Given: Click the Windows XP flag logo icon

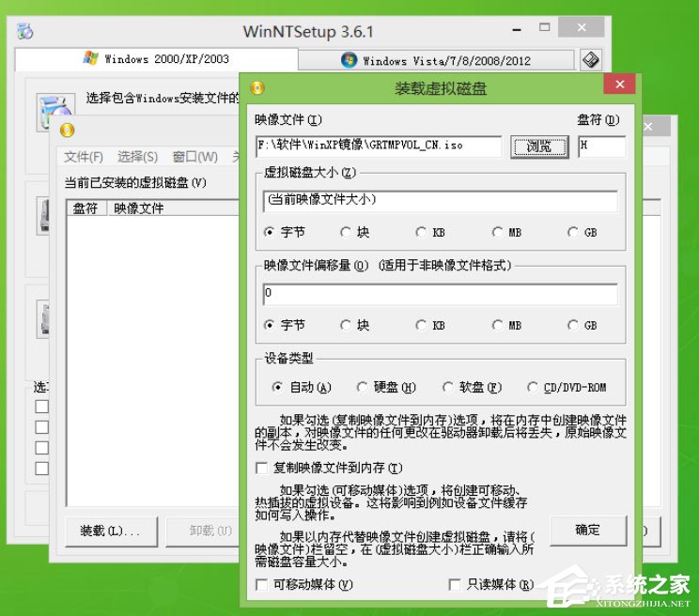Looking at the screenshot, I should tap(91, 59).
